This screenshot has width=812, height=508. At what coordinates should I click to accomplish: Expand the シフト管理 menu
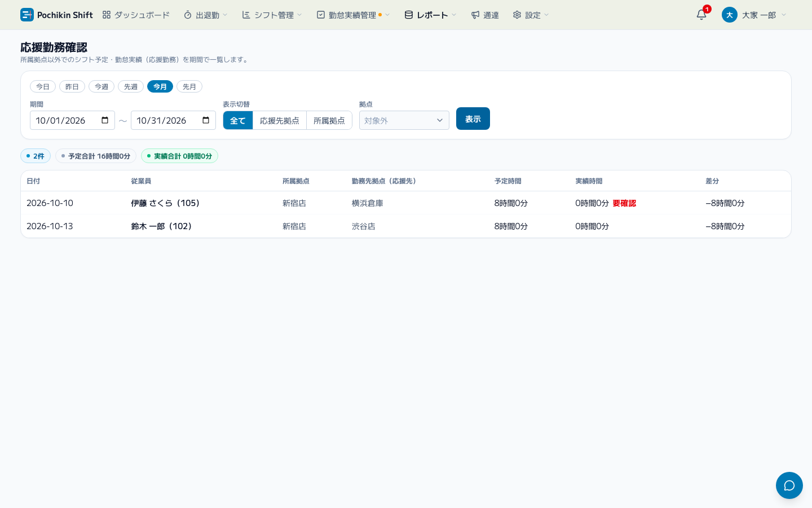[272, 15]
